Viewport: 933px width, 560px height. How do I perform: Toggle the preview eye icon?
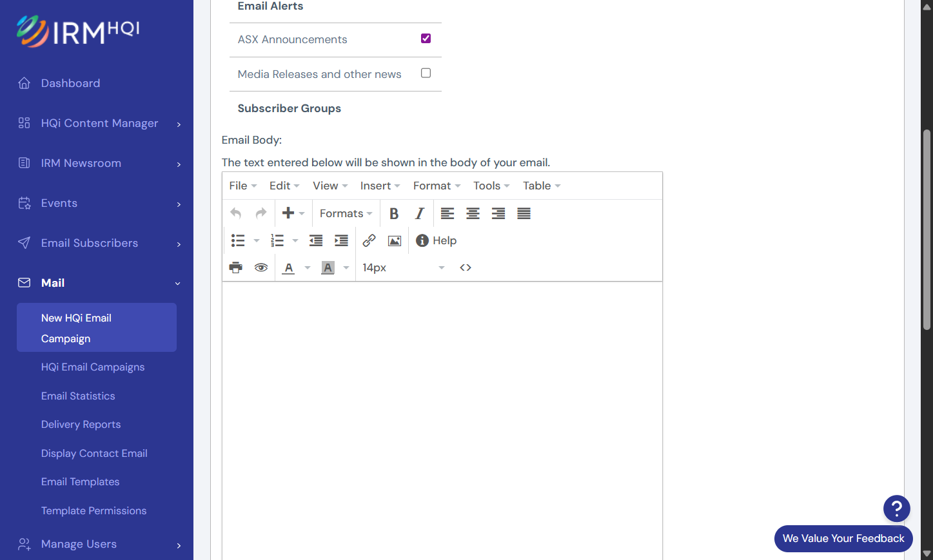point(261,267)
